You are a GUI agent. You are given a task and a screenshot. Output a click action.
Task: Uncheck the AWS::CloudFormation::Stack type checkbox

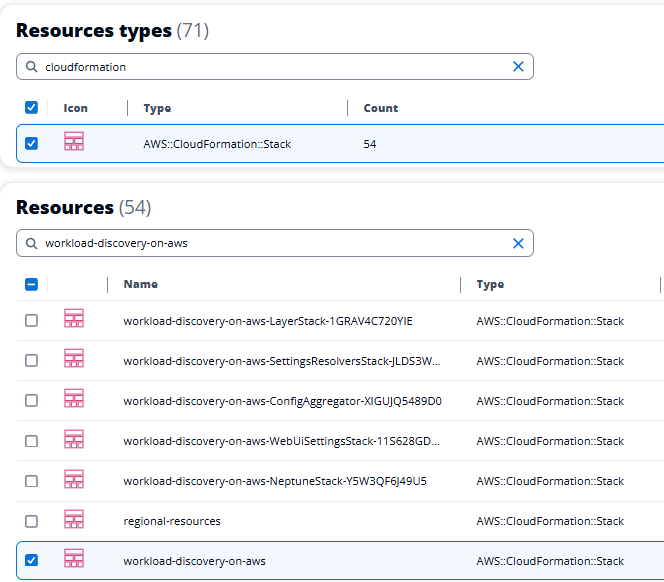click(31, 144)
